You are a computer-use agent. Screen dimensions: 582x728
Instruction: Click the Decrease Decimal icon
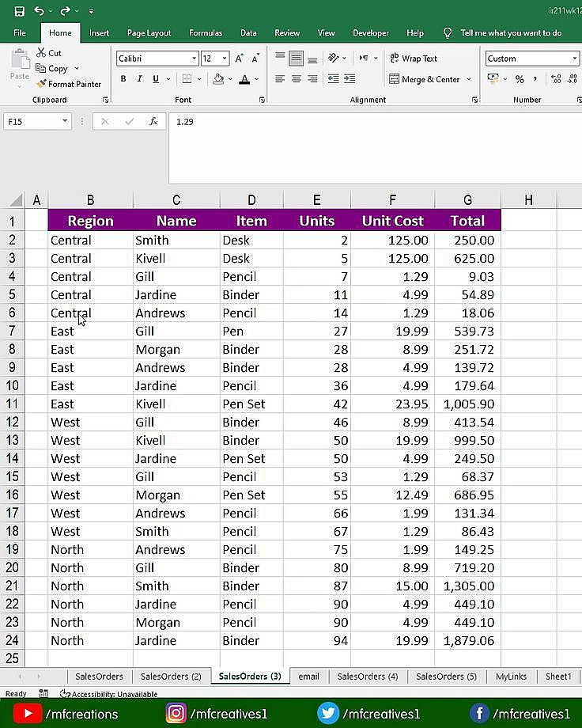coord(573,78)
